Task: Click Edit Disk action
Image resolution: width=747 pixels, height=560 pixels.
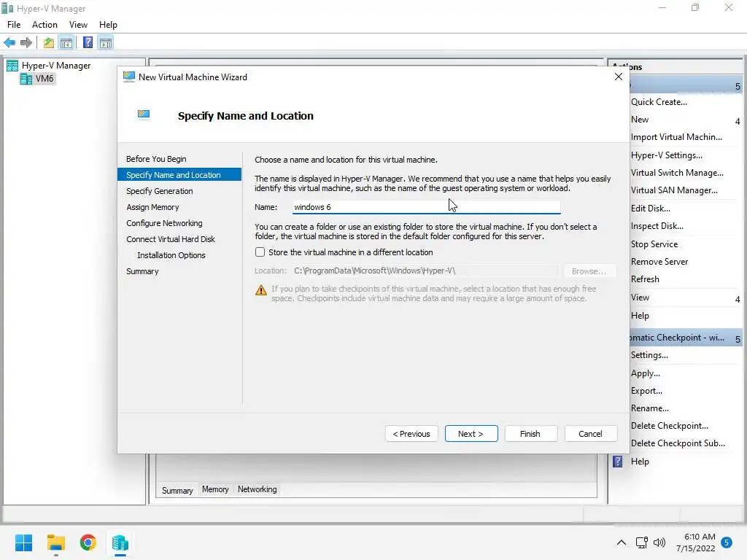Action: pos(650,209)
